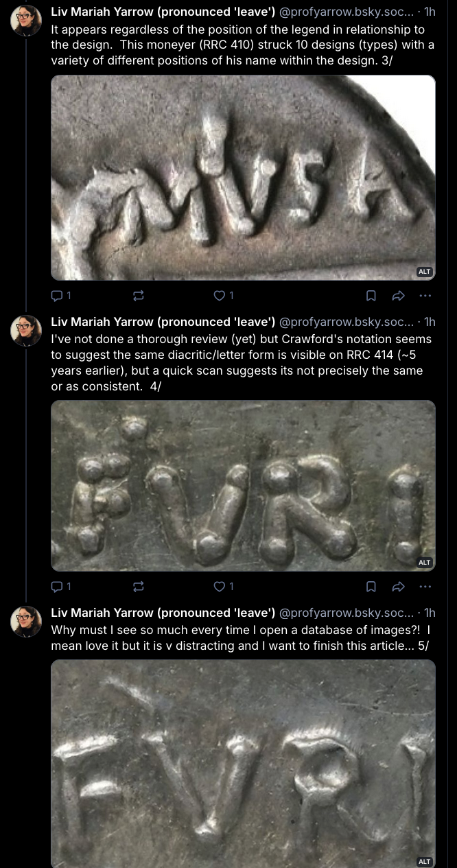Show ALT text for the bottom FVRI image

pyautogui.click(x=424, y=861)
